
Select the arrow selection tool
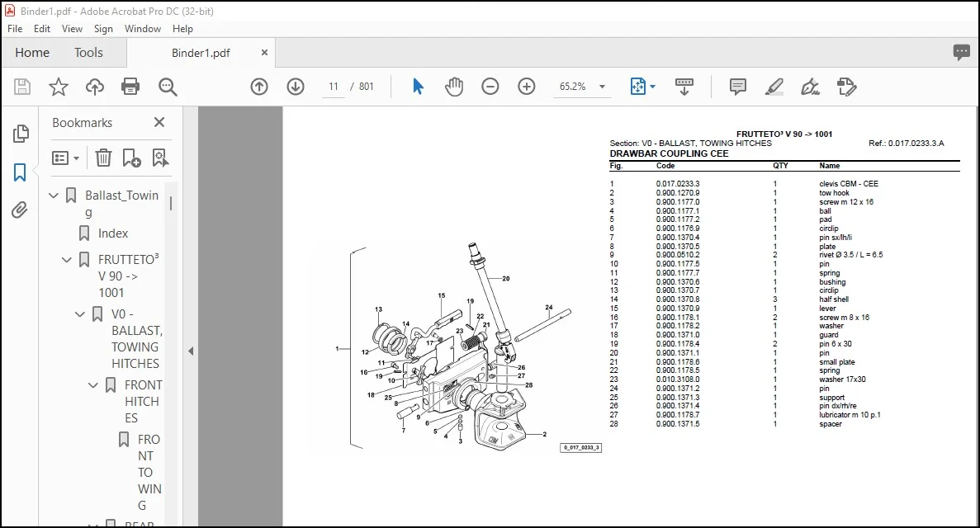point(418,87)
